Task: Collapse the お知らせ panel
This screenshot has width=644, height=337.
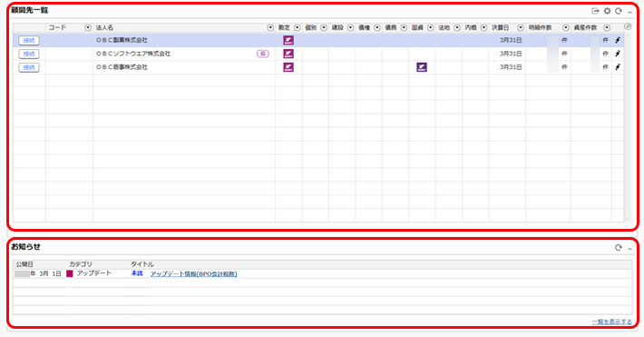Action: [630, 249]
